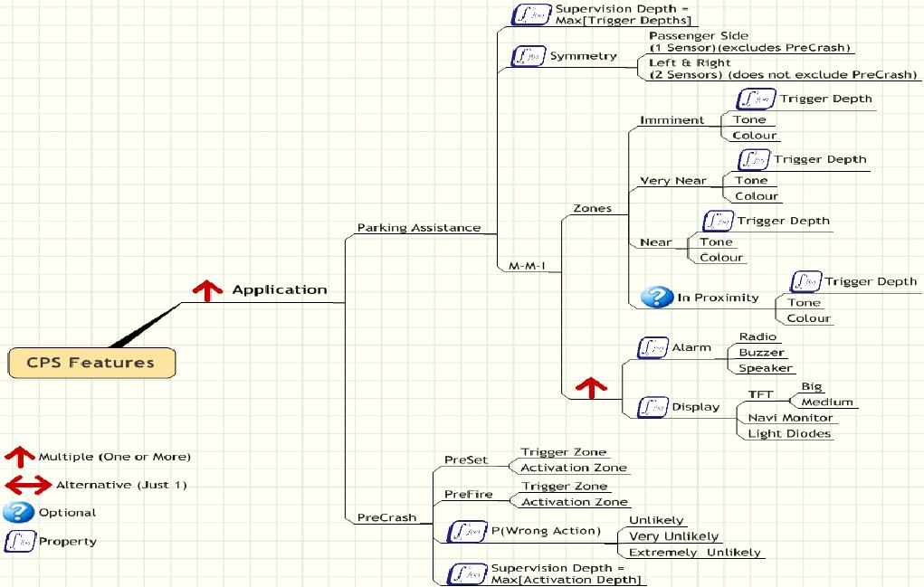Click the property icon beside Symmetry
Viewport: 924px width, 587px height.
528,56
